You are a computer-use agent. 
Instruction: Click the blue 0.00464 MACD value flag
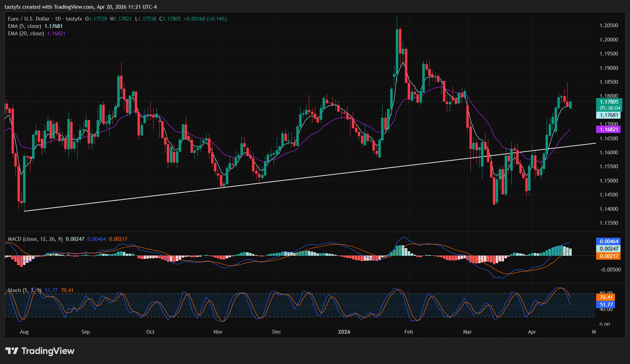click(609, 242)
